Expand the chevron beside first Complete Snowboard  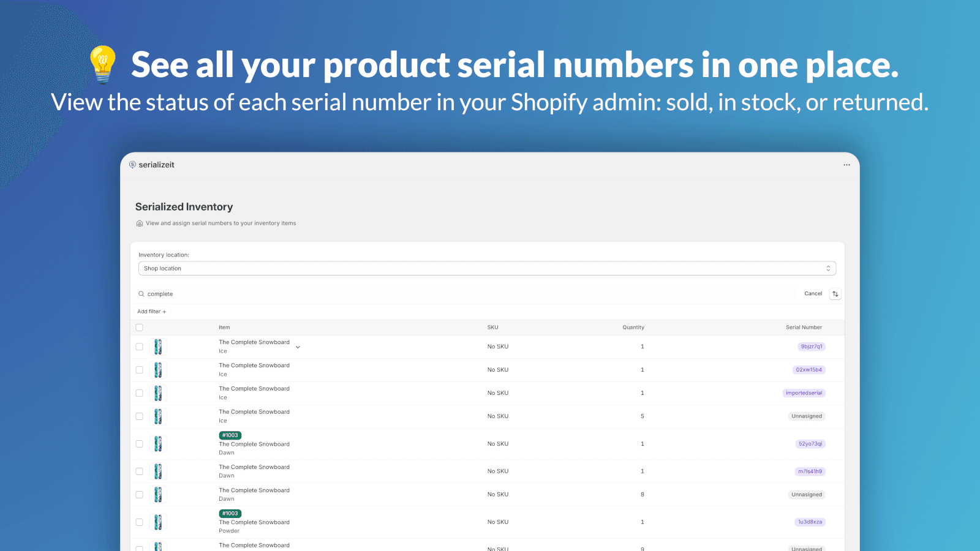click(298, 347)
